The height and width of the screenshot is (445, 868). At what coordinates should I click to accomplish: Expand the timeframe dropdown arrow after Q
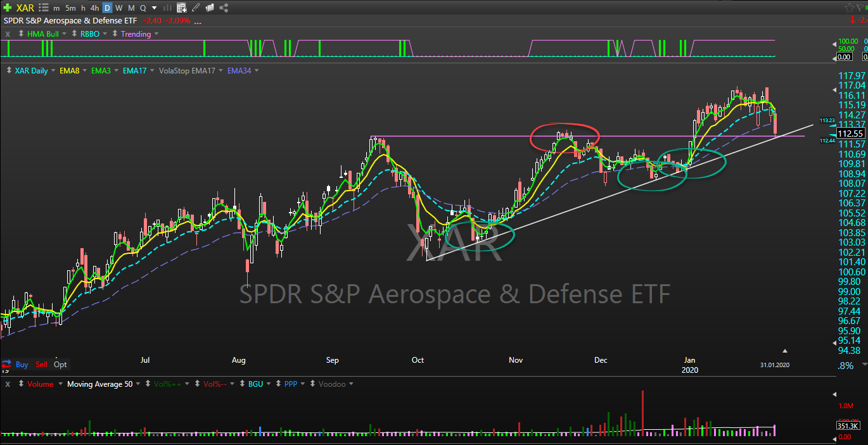click(x=154, y=8)
